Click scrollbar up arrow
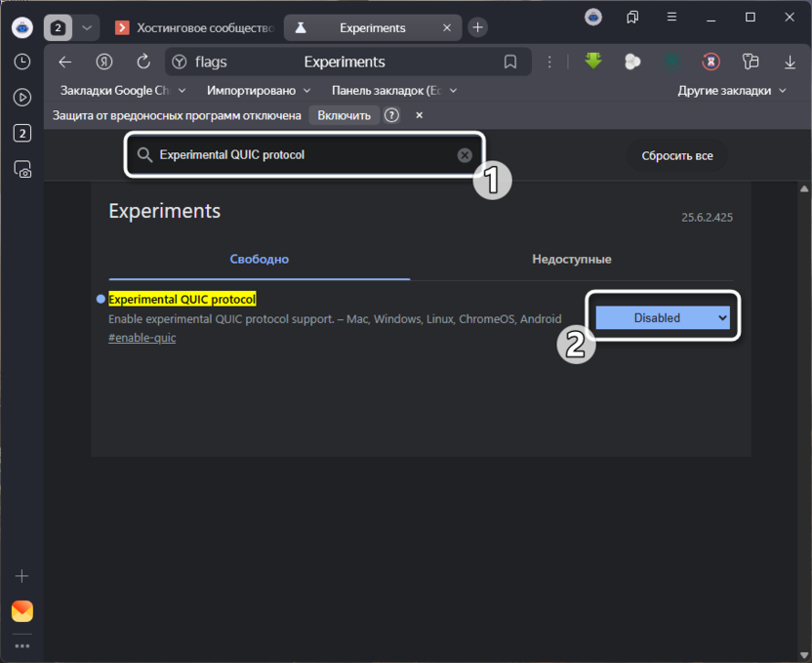 tap(804, 188)
